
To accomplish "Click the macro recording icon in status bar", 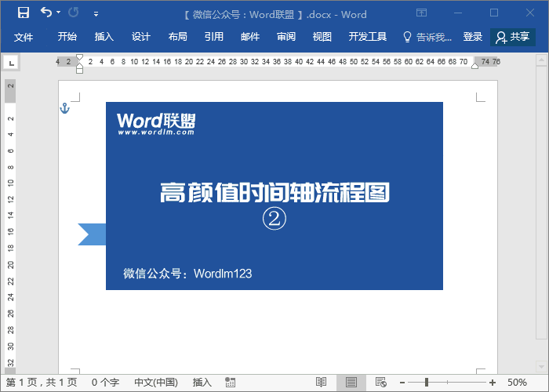I will [230, 383].
